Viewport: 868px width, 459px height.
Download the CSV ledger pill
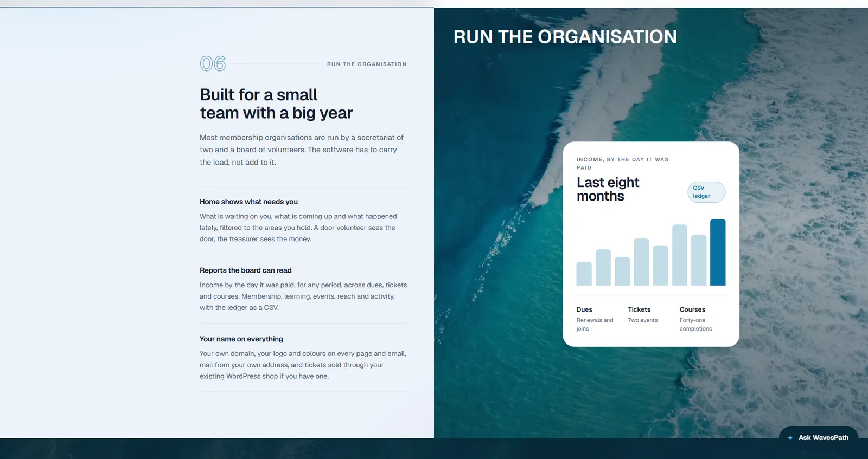[706, 192]
